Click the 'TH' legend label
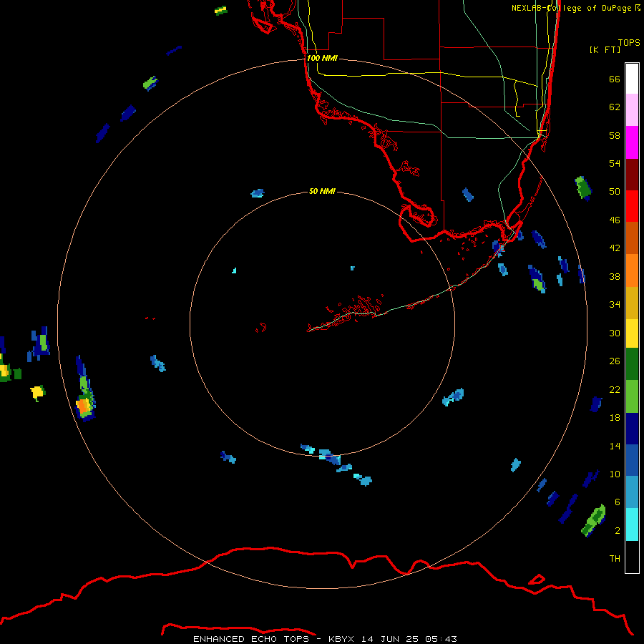The width and height of the screenshot is (644, 644). click(615, 558)
